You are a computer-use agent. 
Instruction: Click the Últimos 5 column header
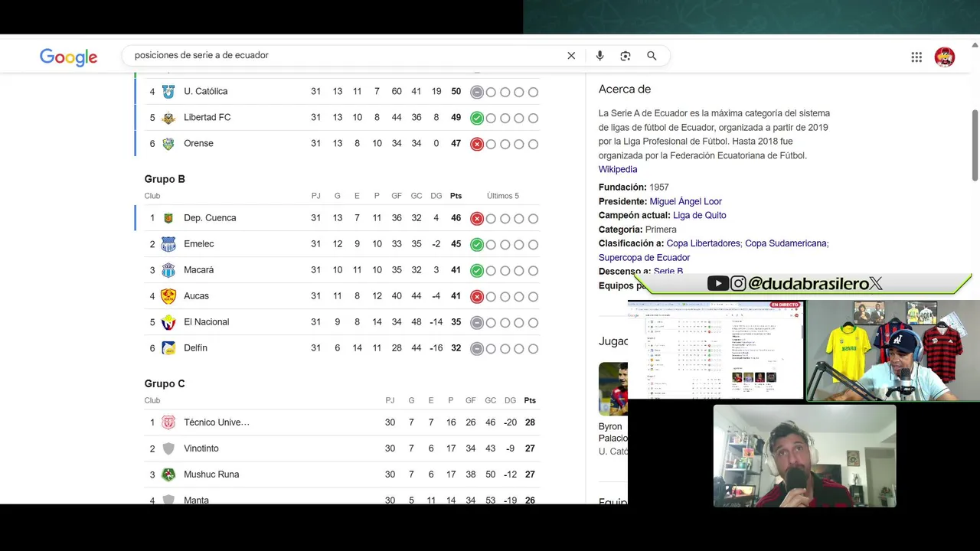tap(503, 196)
